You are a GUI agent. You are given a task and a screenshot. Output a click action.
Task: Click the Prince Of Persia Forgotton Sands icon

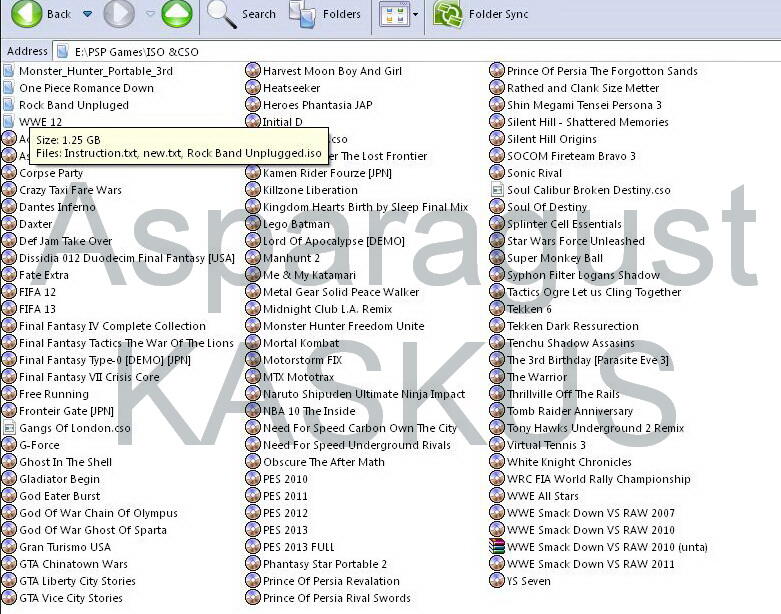(497, 71)
